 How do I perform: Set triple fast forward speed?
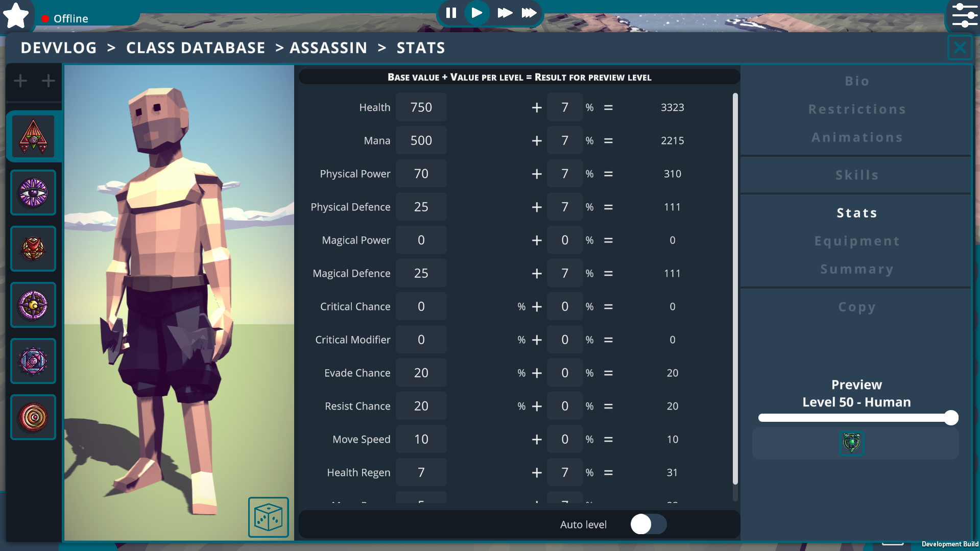pyautogui.click(x=529, y=13)
